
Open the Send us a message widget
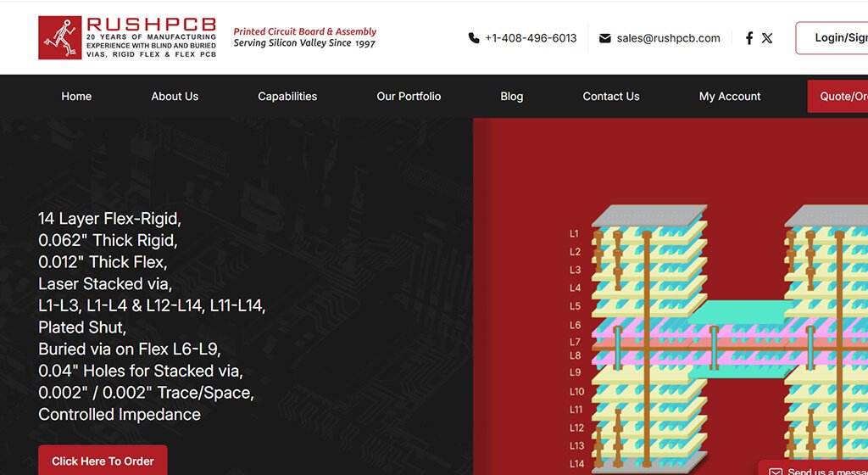point(813,468)
